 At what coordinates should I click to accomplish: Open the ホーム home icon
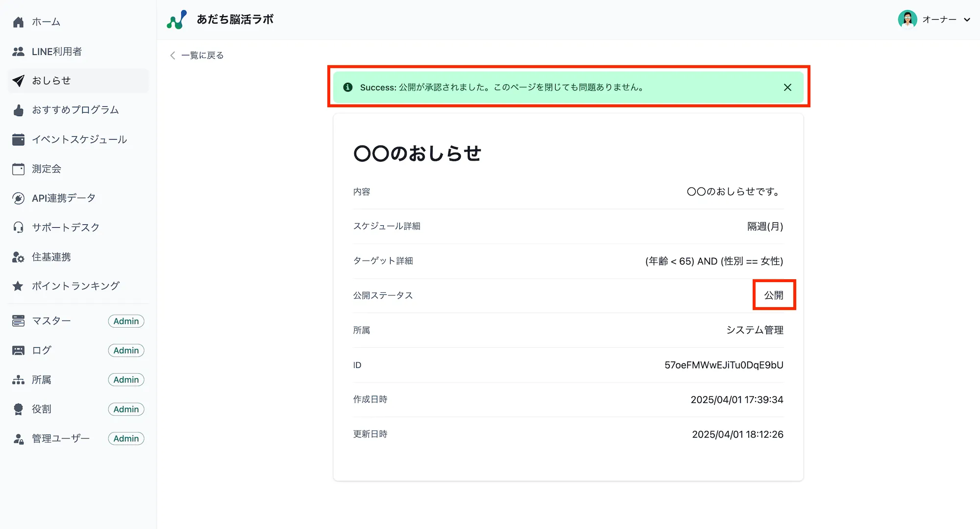pyautogui.click(x=18, y=22)
